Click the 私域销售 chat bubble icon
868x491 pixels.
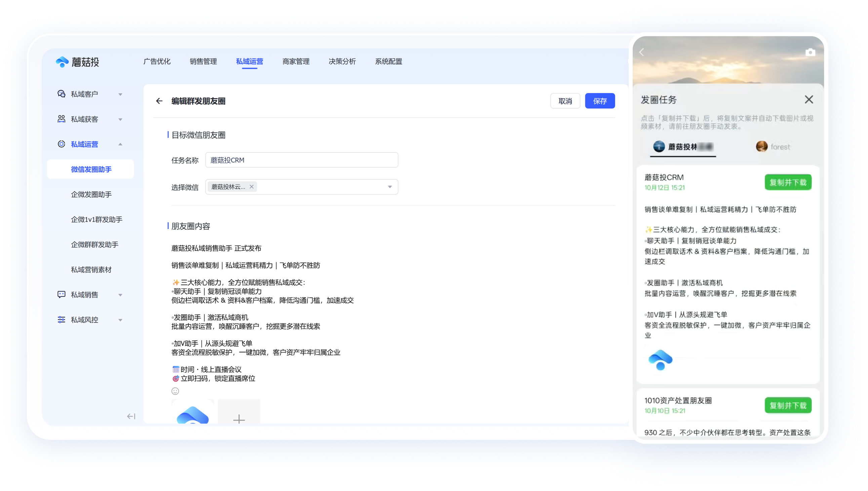[61, 295]
